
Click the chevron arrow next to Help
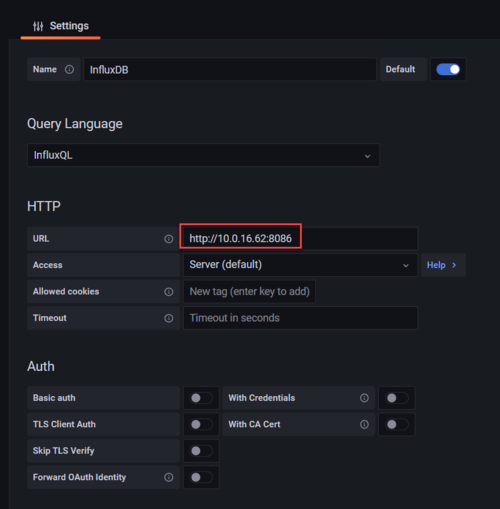pyautogui.click(x=454, y=265)
